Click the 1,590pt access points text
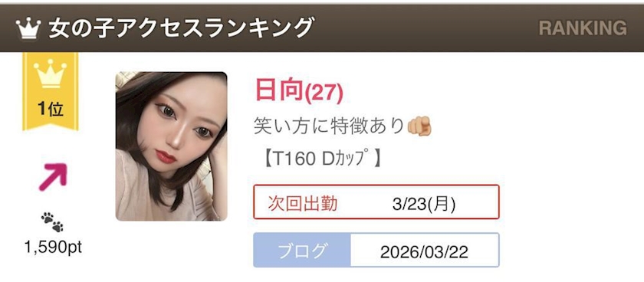 tap(53, 247)
